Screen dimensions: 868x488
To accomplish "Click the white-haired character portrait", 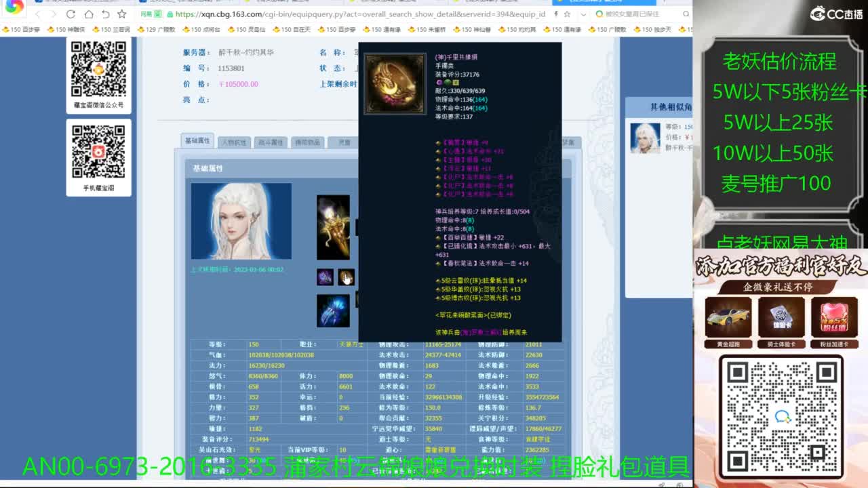I will tap(241, 221).
